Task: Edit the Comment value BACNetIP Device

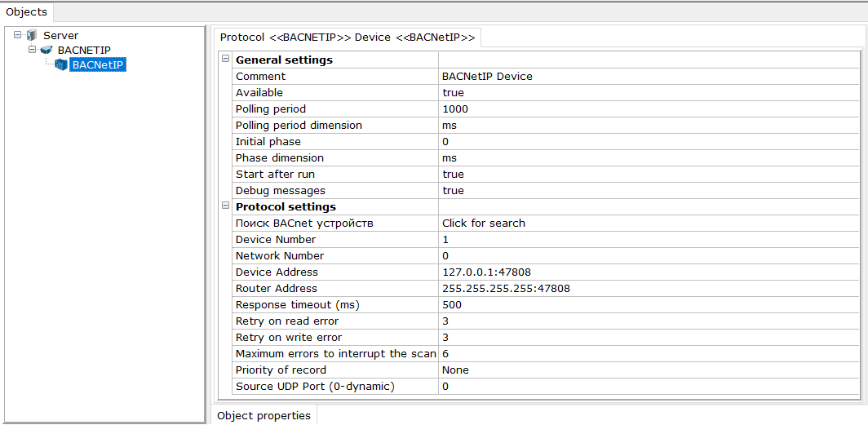Action: coord(649,77)
